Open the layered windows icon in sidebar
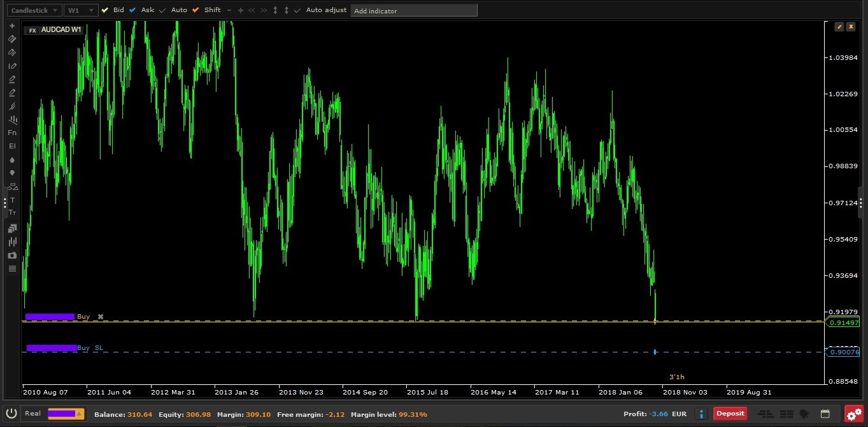This screenshot has height=427, width=868. click(12, 228)
